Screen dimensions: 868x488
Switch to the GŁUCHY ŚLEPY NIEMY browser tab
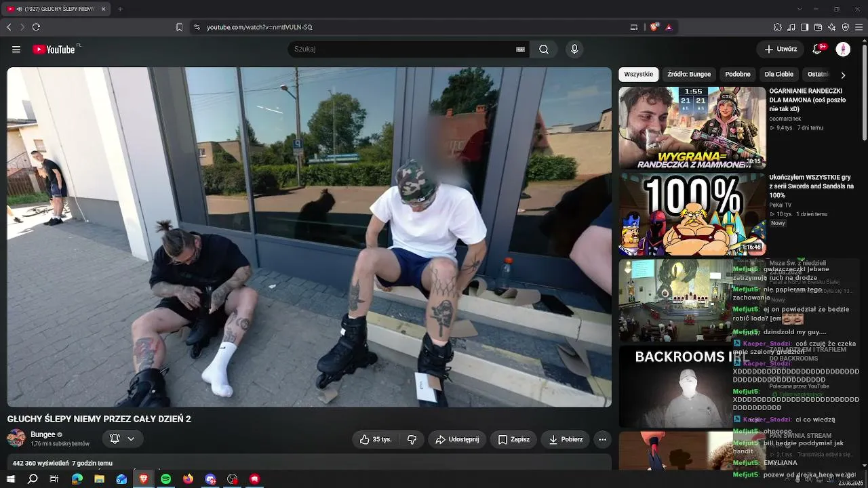tap(56, 9)
